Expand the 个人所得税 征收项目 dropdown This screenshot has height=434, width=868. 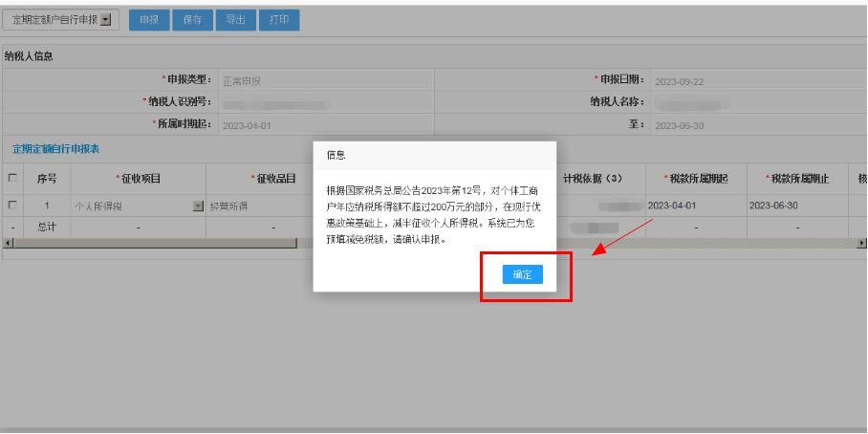point(198,206)
